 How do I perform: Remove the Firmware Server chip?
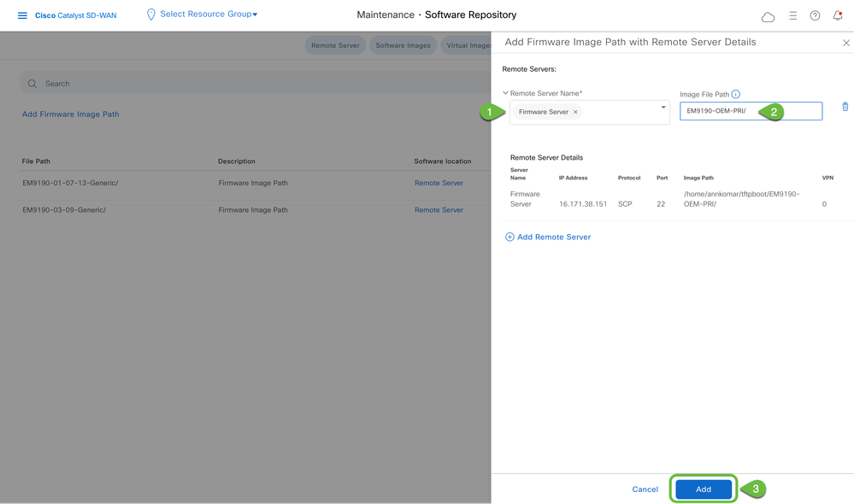coord(575,112)
